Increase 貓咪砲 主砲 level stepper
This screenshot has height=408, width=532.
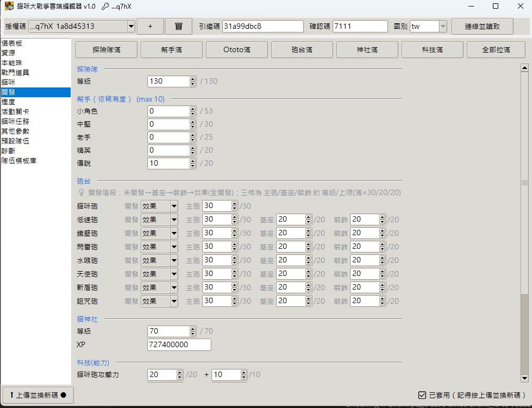pos(234,204)
